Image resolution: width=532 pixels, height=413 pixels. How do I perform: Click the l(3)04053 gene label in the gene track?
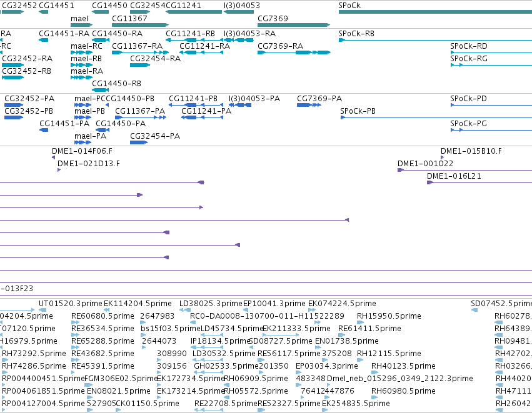[x=242, y=6]
